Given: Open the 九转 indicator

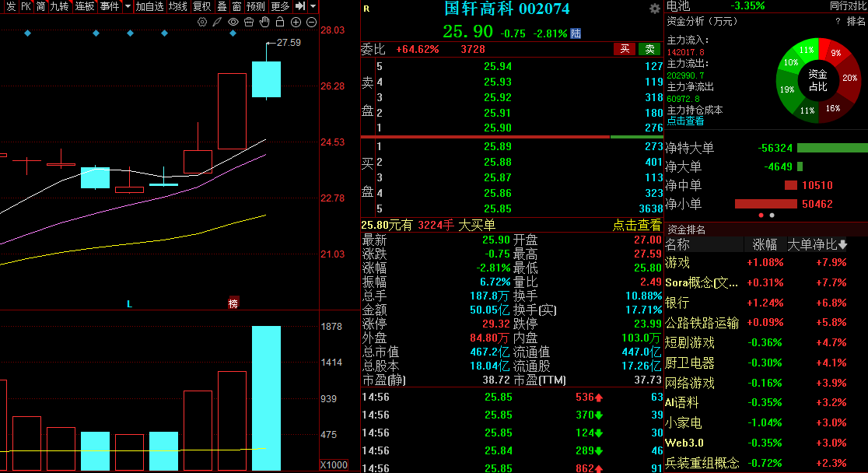Looking at the screenshot, I should coord(59,6).
